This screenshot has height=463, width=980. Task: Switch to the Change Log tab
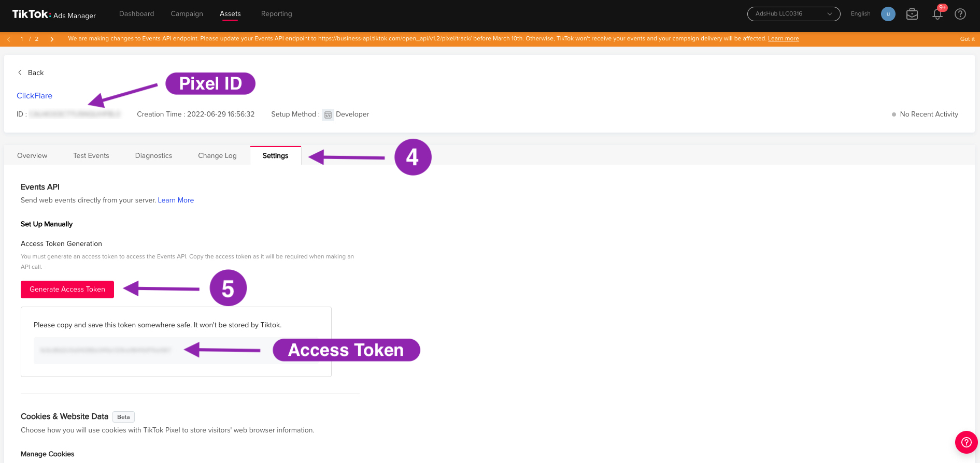[x=217, y=155]
